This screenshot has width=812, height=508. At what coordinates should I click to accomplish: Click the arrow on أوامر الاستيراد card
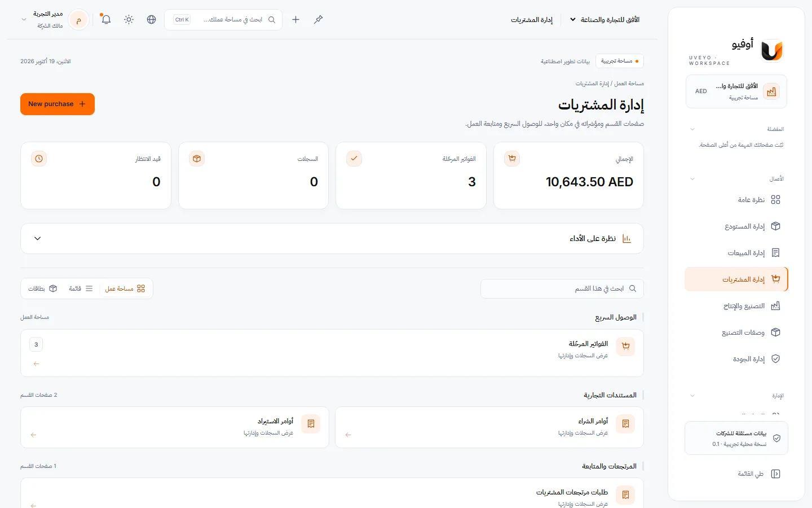pyautogui.click(x=33, y=435)
